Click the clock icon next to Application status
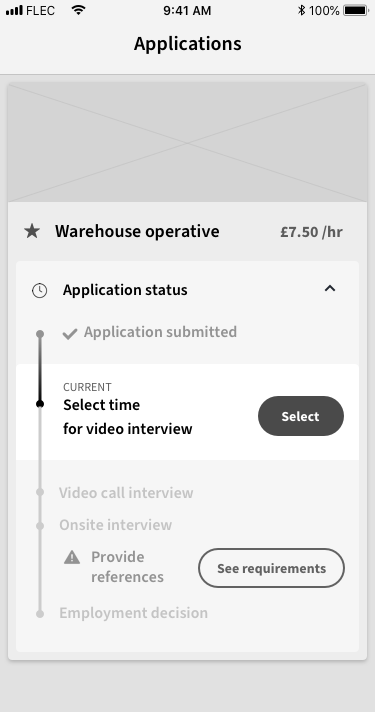 [x=39, y=291]
